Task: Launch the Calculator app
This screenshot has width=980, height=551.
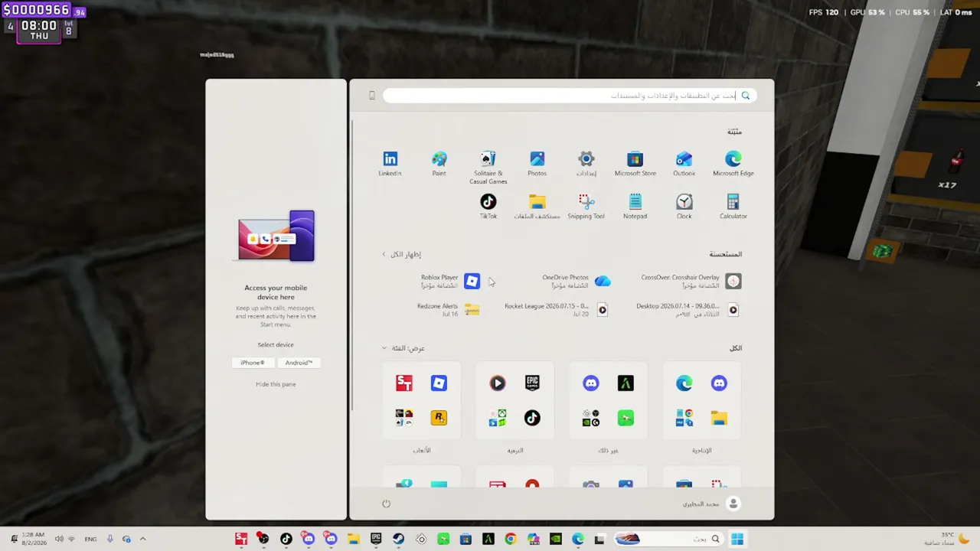Action: click(733, 207)
